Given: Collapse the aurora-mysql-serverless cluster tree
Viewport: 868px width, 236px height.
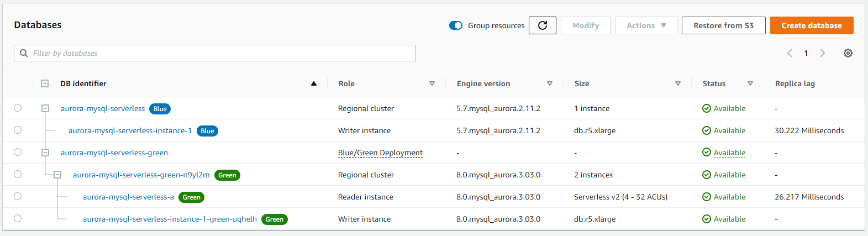Looking at the screenshot, I should [x=45, y=108].
